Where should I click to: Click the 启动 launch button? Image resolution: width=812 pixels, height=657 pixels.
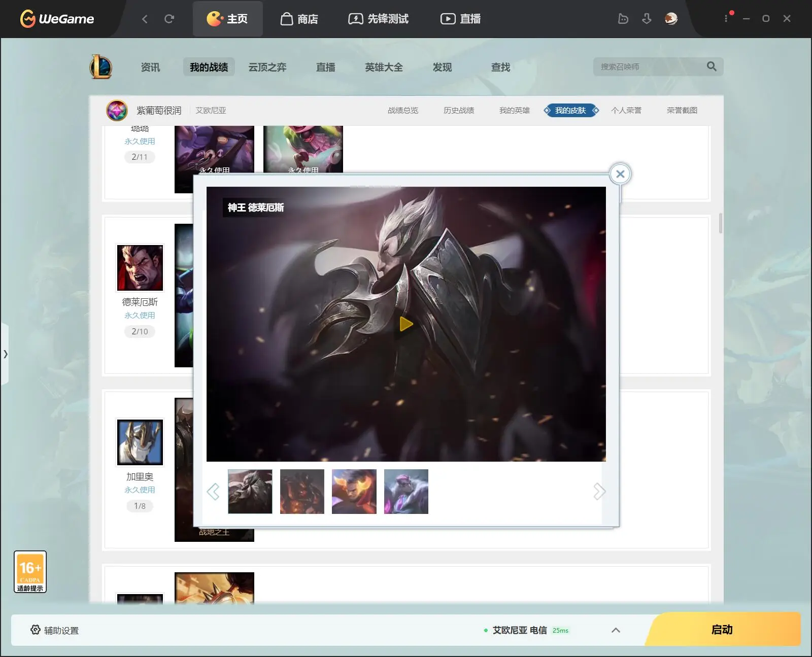(x=723, y=629)
